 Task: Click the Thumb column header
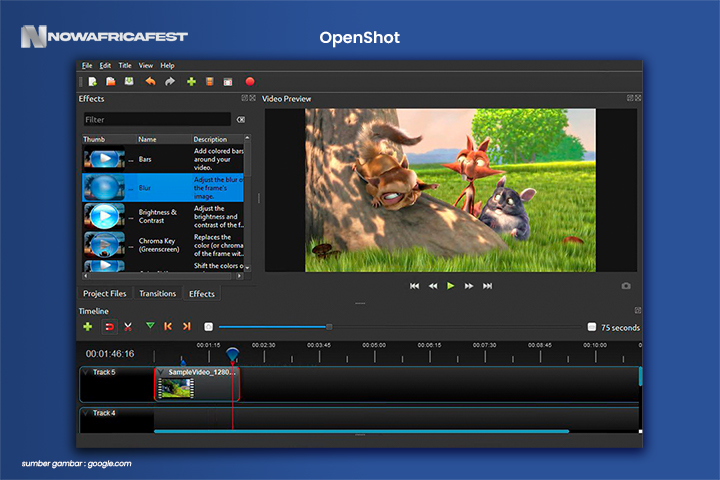109,139
